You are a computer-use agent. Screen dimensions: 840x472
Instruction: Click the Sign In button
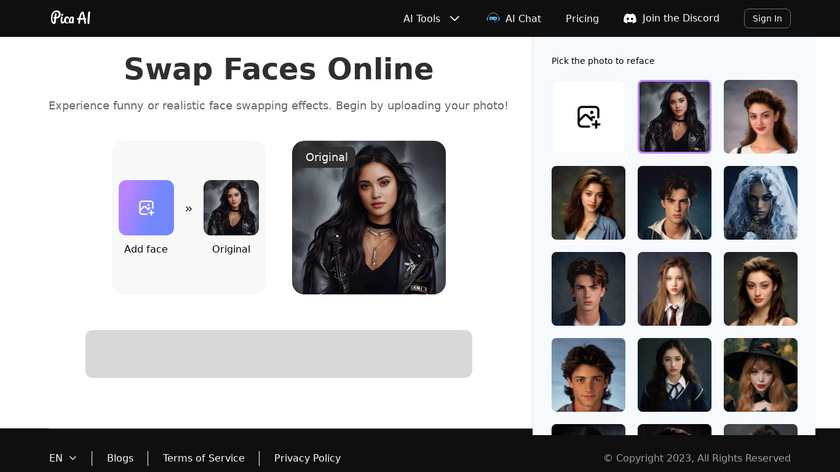point(767,18)
